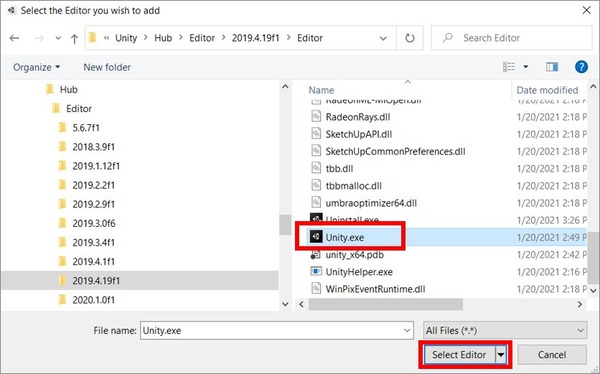Open the 2019.2.9f1 folder in the tree
Screen dimensions: 600x374
(x=94, y=204)
